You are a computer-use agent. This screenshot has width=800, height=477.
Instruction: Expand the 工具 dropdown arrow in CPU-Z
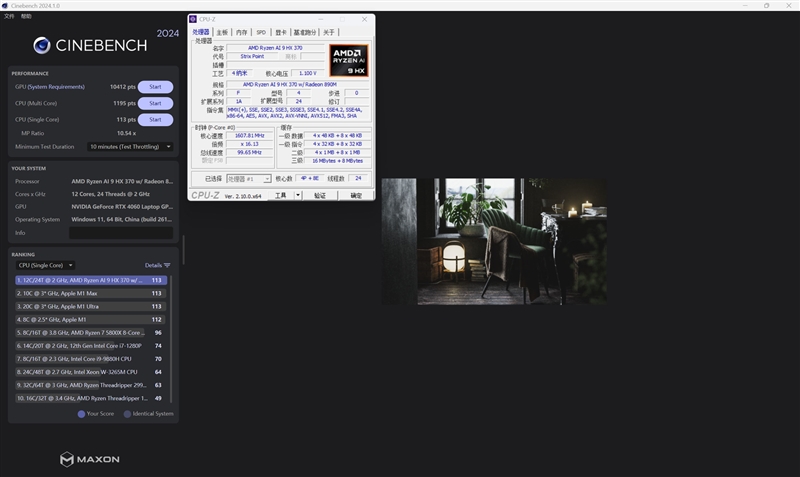[298, 195]
